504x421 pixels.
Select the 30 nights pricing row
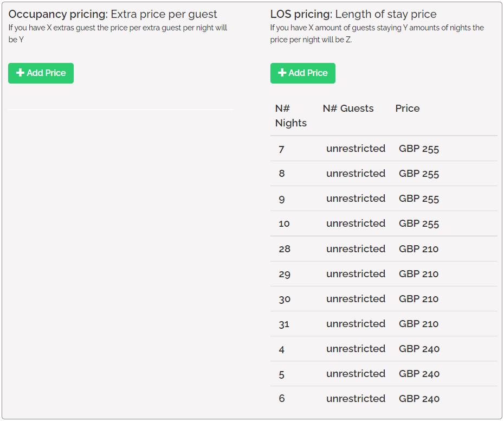383,299
